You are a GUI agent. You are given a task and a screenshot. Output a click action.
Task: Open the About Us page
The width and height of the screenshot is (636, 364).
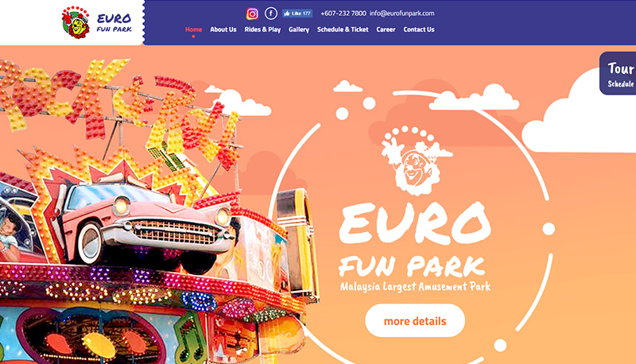[223, 29]
